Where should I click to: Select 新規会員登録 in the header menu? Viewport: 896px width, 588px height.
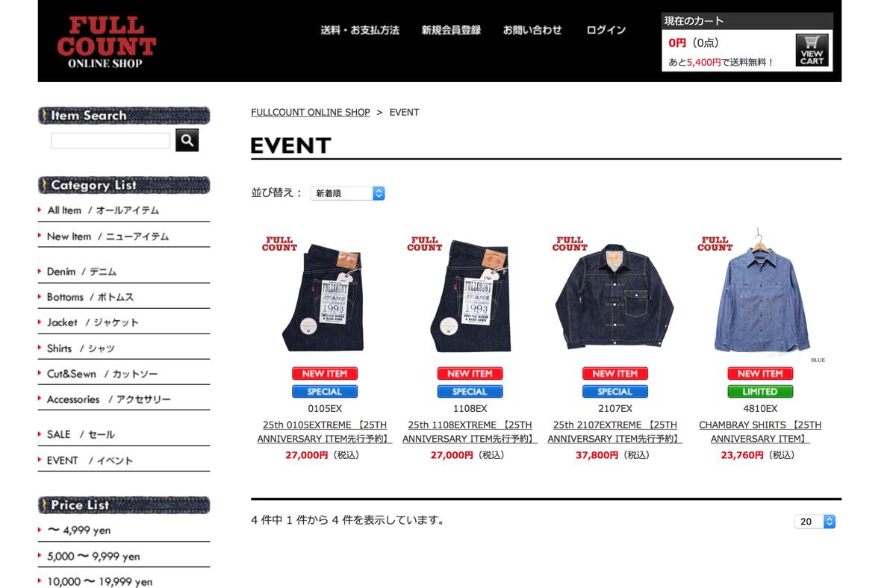tap(451, 31)
